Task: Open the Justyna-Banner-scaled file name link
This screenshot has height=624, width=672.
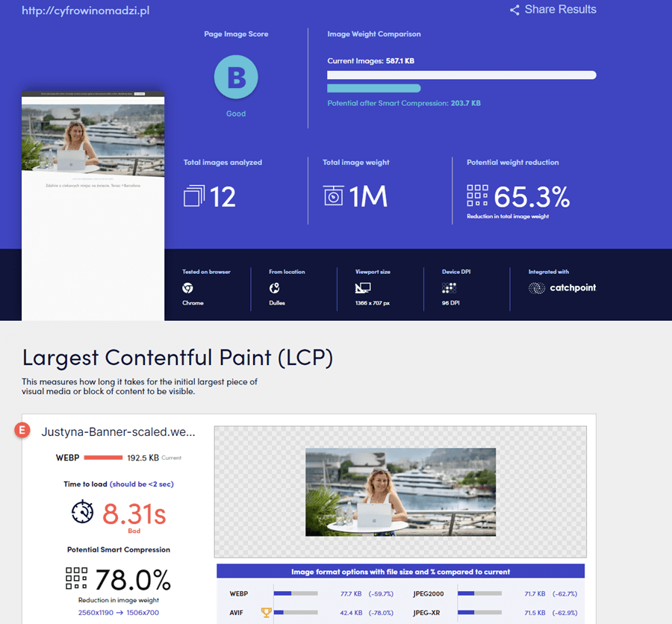Action: tap(118, 431)
